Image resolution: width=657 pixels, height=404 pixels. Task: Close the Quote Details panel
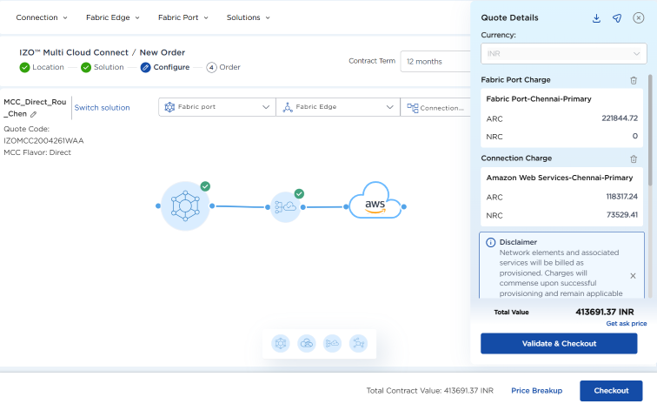coord(638,18)
